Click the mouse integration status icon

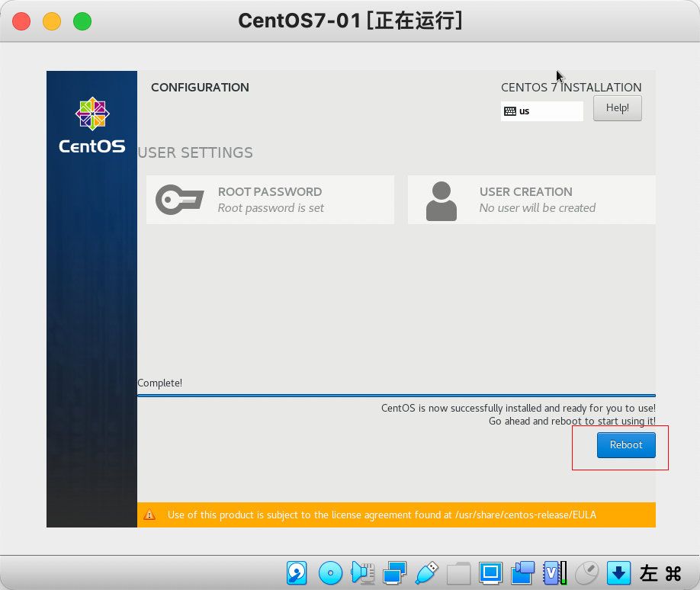(x=586, y=572)
